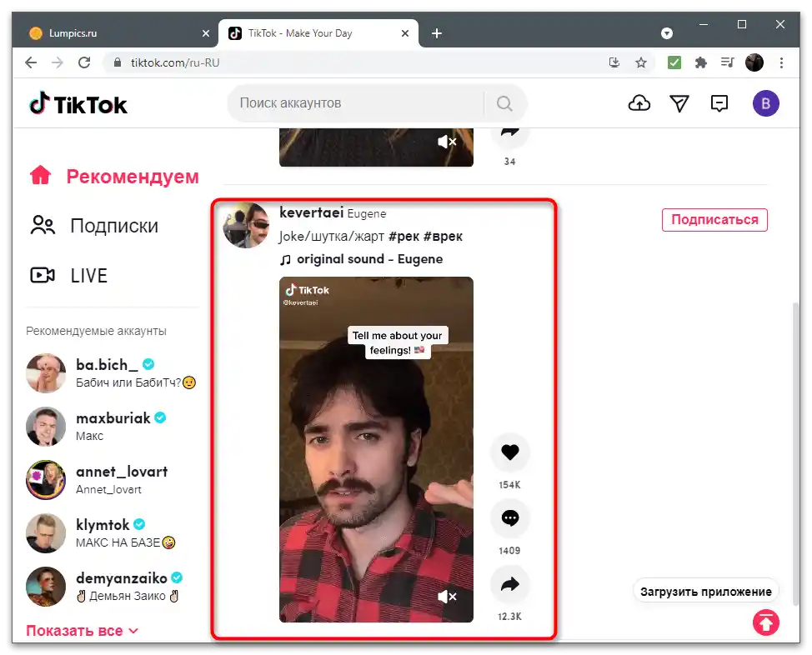Image resolution: width=812 pixels, height=655 pixels.
Task: Click the maxburiak avatar picture
Action: [46, 426]
